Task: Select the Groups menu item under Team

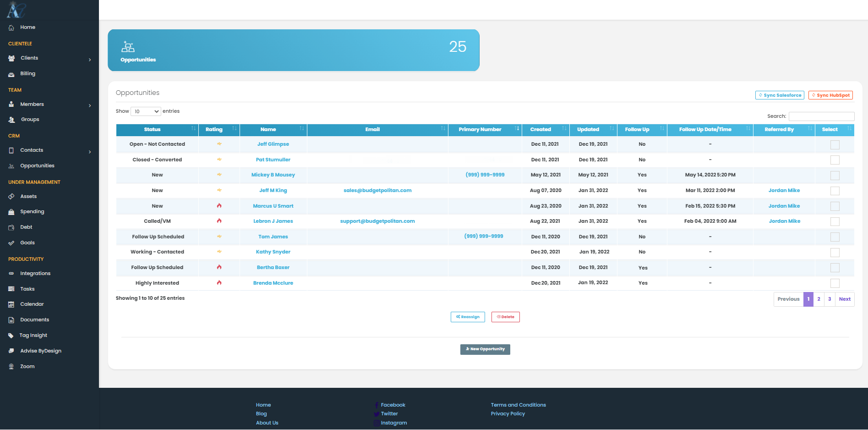Action: (x=30, y=119)
